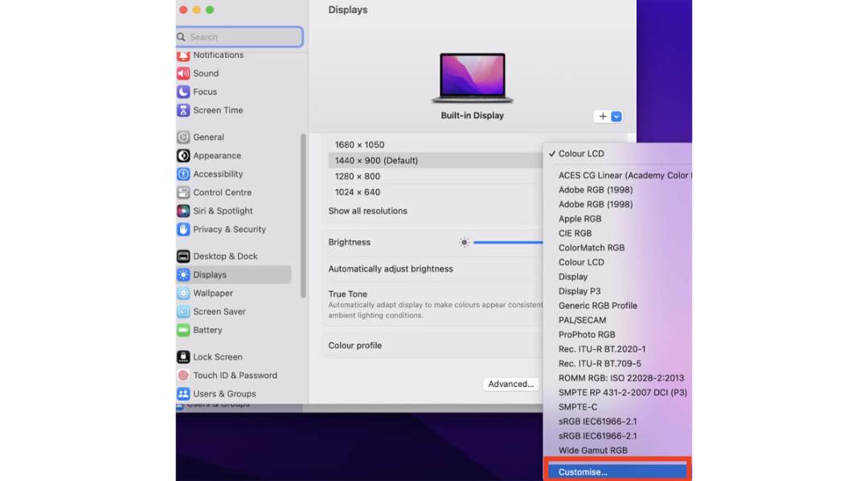The image size is (868, 481).
Task: Click the Accessibility icon in sidebar
Action: pyautogui.click(x=183, y=174)
